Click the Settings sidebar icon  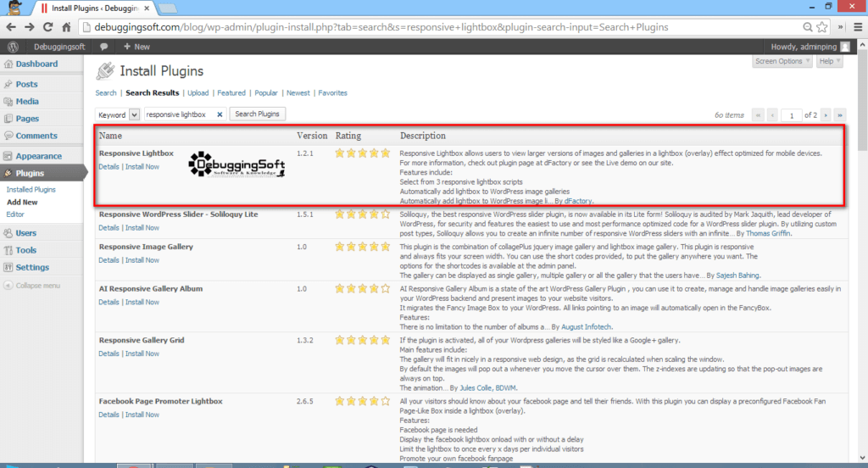[x=8, y=268]
